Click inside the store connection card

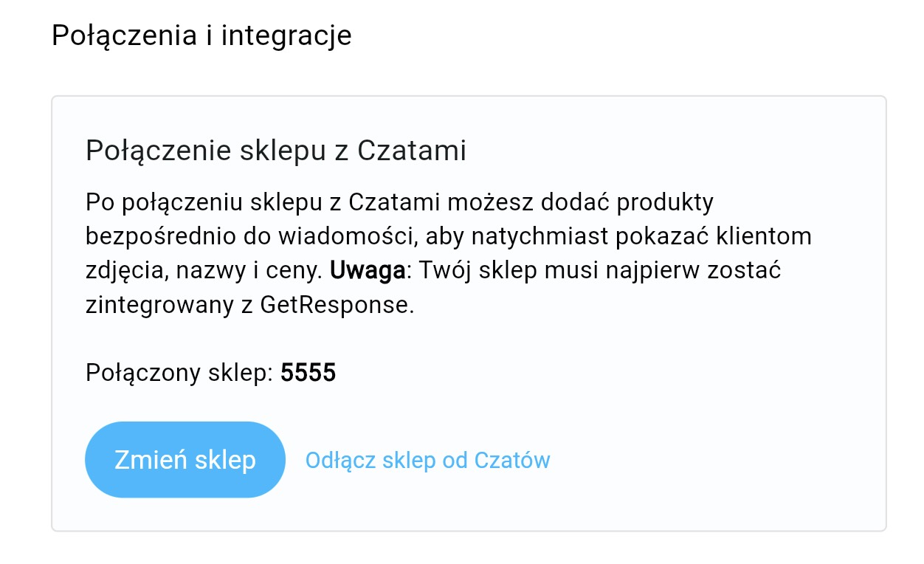(468, 310)
